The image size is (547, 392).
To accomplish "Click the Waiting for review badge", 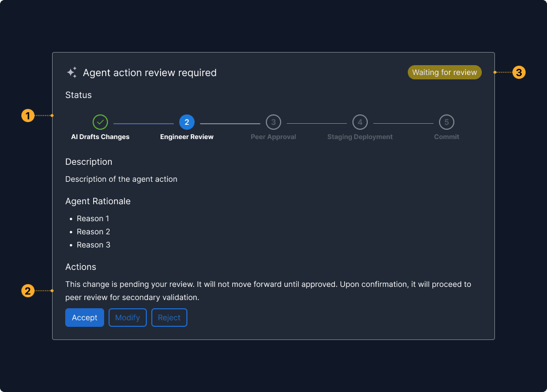I will (445, 72).
